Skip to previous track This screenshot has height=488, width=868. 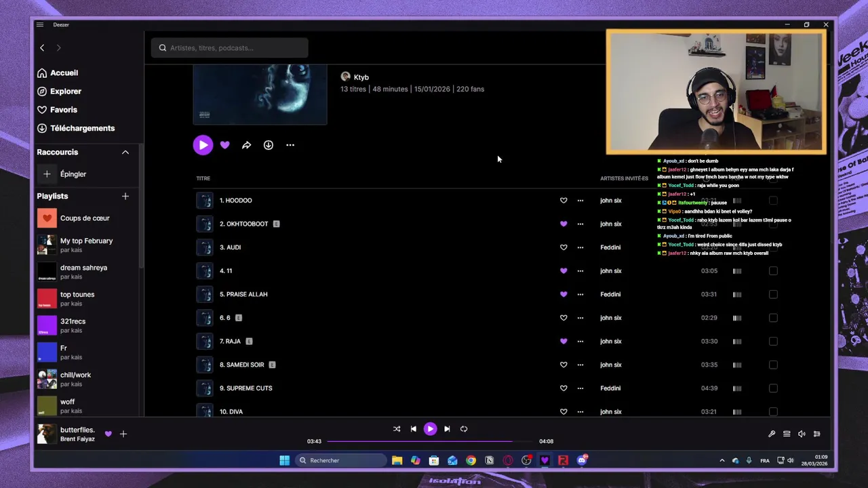[414, 429]
